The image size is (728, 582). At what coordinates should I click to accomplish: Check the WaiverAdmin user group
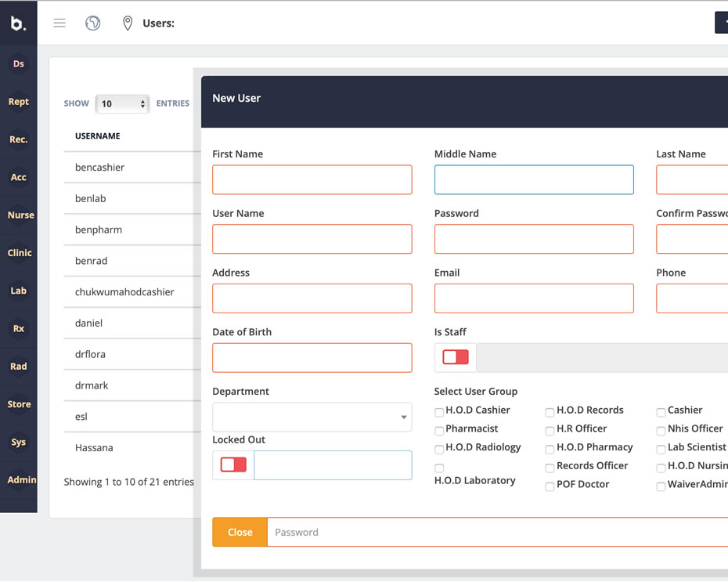[x=661, y=486]
